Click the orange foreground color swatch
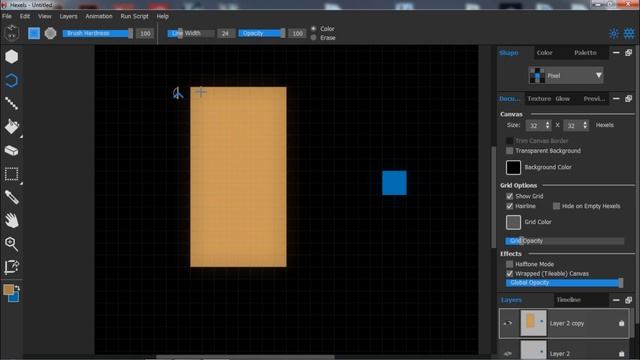The image size is (640, 360). pos(8,290)
